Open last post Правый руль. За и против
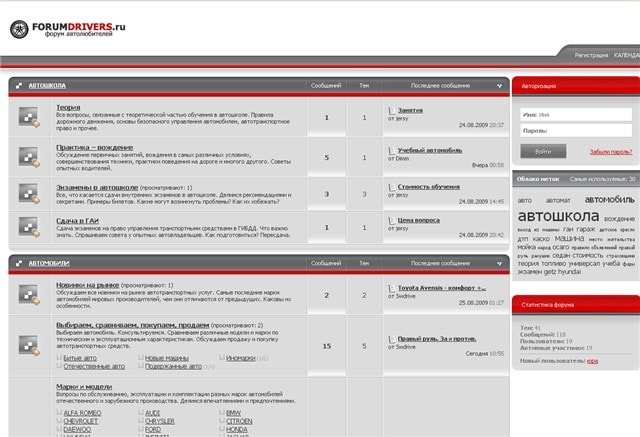This screenshot has width=640, height=437. 437,339
